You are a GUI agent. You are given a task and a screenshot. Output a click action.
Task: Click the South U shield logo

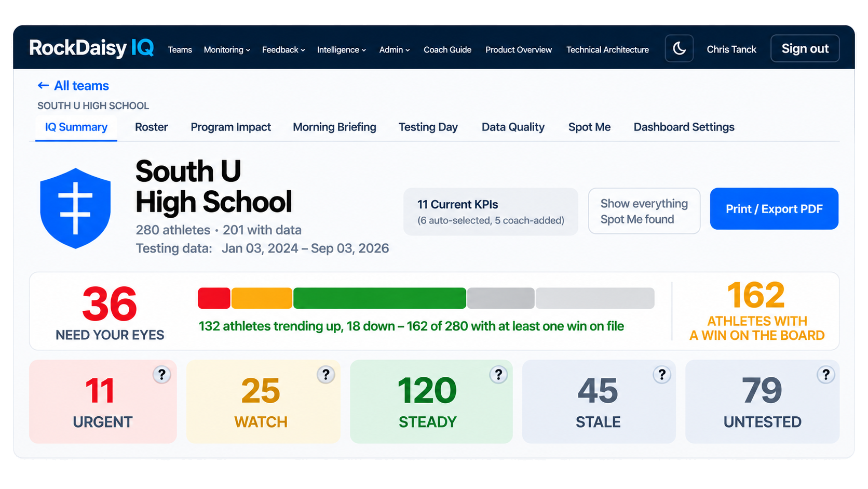pos(75,208)
